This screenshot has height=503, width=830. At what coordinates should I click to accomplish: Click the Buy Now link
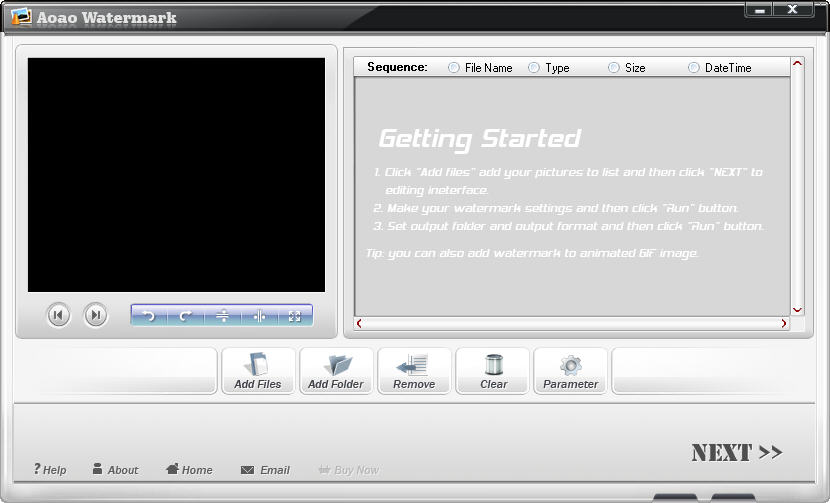[349, 470]
